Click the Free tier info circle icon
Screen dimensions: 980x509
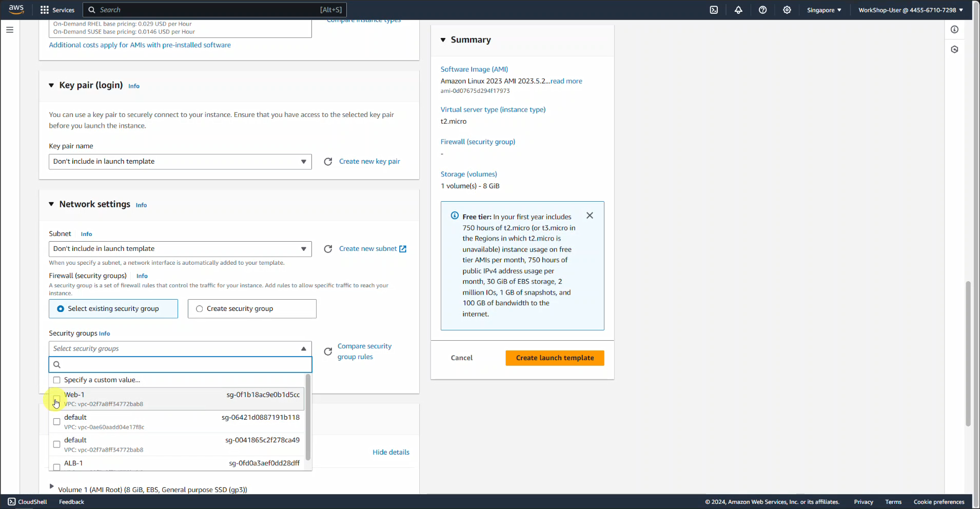(455, 216)
